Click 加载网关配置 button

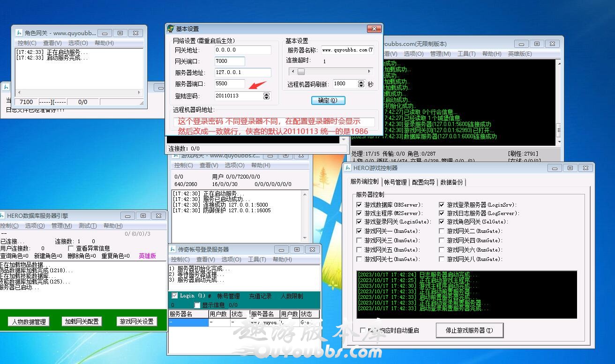[x=82, y=321]
